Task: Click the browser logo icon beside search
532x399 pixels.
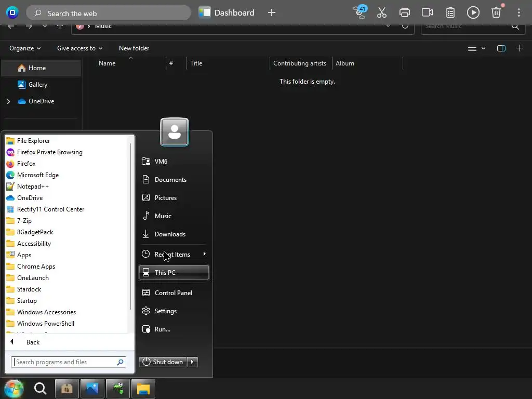Action: point(12,12)
